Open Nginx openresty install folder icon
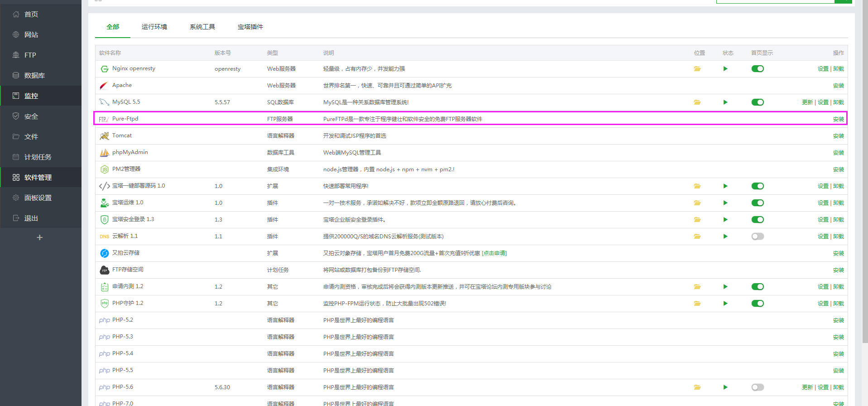Viewport: 868px width, 406px height. coord(697,69)
